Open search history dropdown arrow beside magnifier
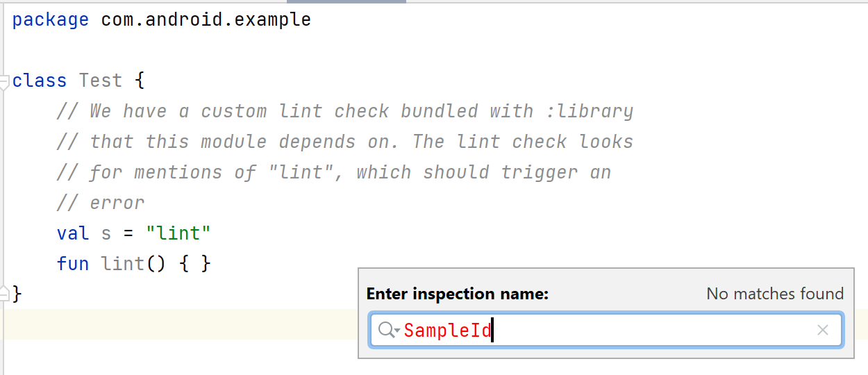 coord(397,331)
